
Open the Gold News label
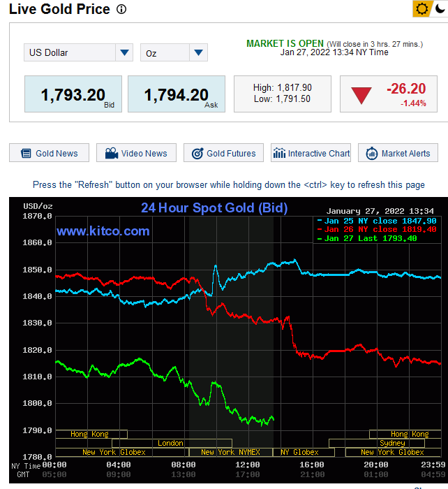57,154
